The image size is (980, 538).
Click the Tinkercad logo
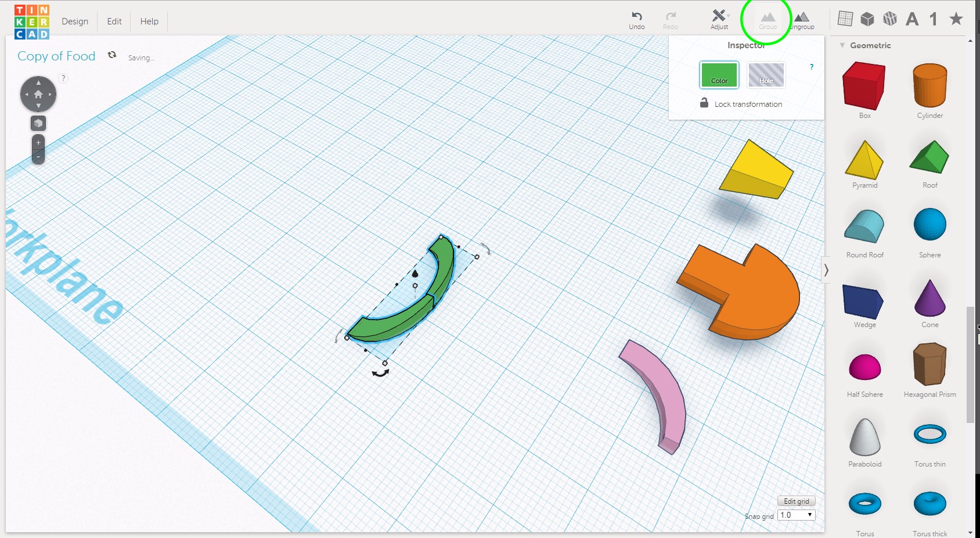point(31,21)
